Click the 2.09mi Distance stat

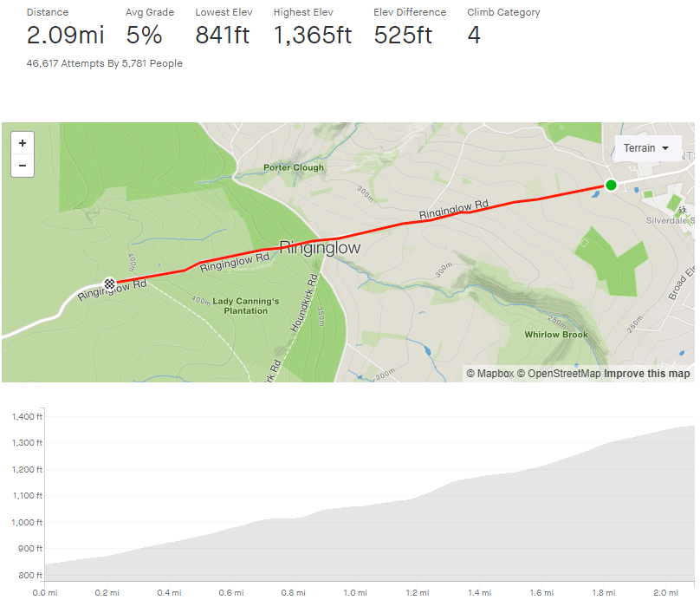point(66,36)
